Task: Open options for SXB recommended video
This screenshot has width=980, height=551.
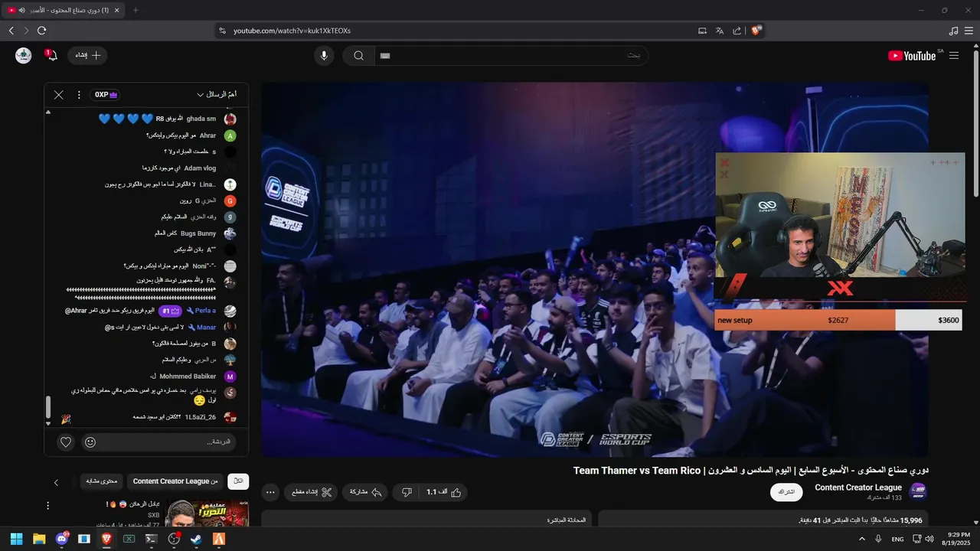Action: (x=48, y=506)
